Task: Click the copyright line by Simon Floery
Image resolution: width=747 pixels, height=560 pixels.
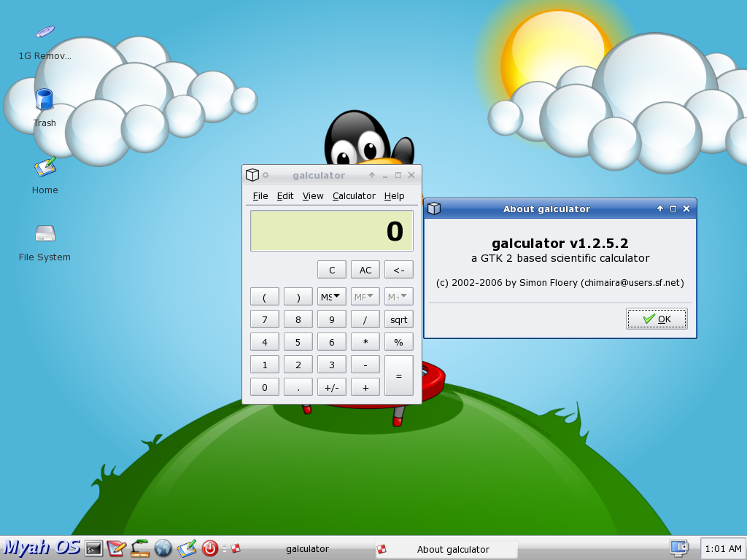Action: point(560,282)
